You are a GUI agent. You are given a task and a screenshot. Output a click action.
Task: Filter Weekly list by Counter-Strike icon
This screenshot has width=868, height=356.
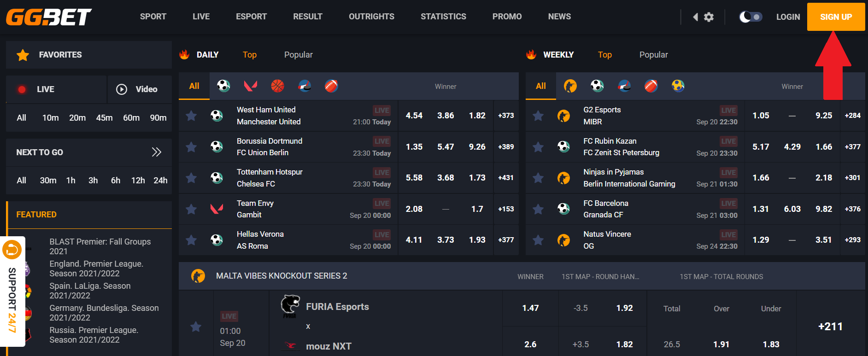point(570,86)
